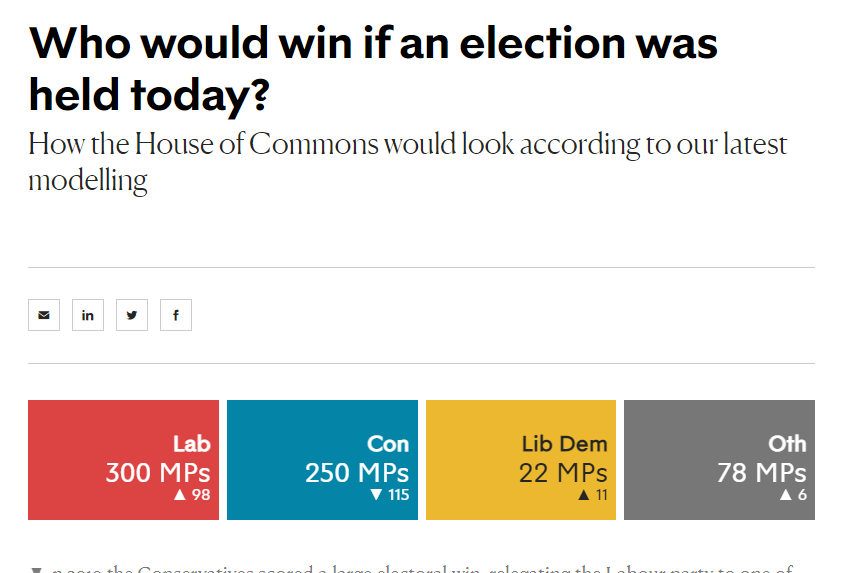Image resolution: width=861 pixels, height=573 pixels.
Task: Click the "22 MPs" Lib Dem figure
Action: point(563,473)
